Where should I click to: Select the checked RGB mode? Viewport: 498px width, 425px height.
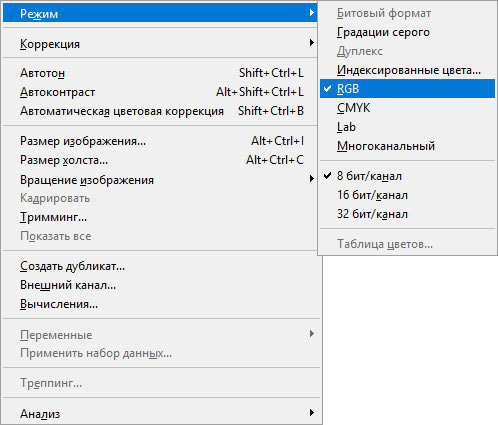coord(407,89)
